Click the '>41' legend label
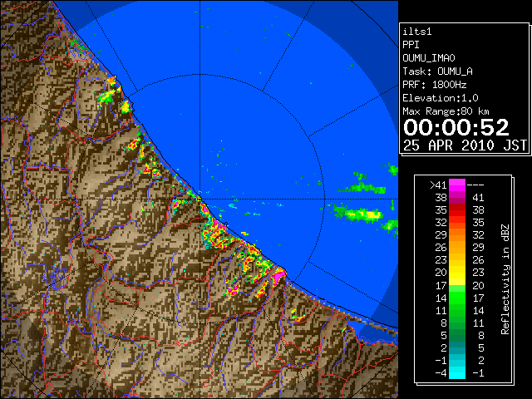Viewport: 532px width, 399px height. click(438, 185)
